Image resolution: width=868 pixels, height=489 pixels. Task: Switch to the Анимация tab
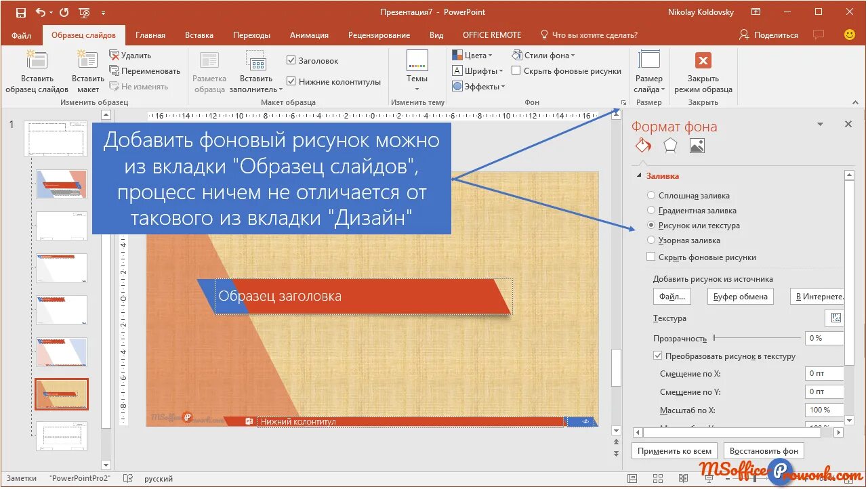pyautogui.click(x=309, y=35)
